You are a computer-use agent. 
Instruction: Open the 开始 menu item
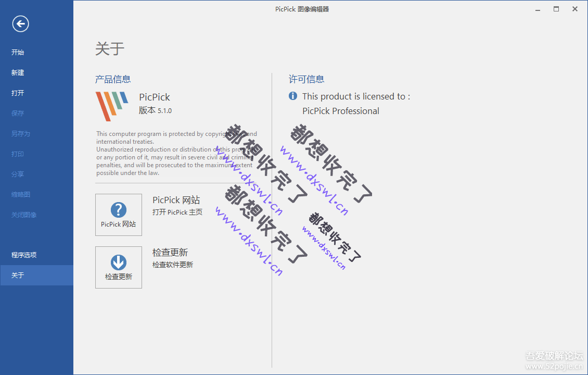coord(18,52)
